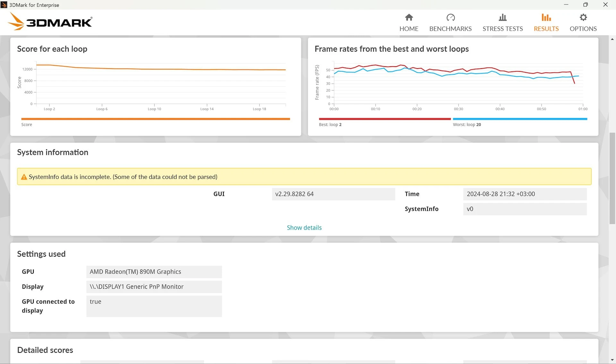The image size is (616, 364).
Task: Click 'Frame rates from the best and worst loops' heading
Action: click(x=391, y=49)
